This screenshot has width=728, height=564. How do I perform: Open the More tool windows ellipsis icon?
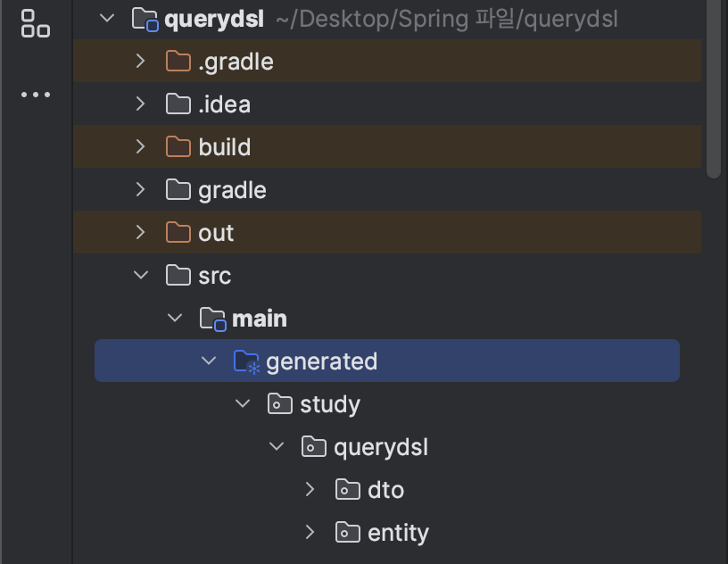[x=36, y=94]
